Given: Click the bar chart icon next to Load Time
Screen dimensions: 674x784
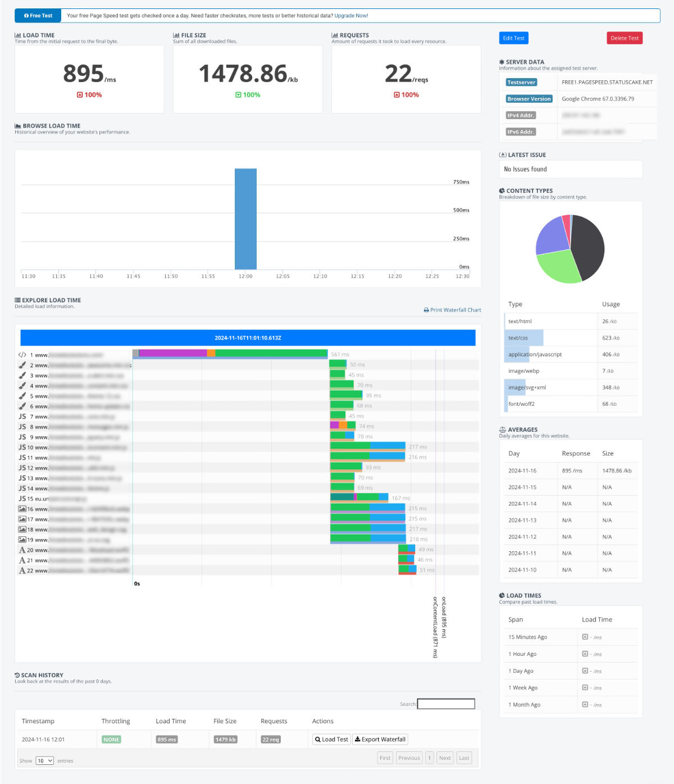Looking at the screenshot, I should coord(17,35).
